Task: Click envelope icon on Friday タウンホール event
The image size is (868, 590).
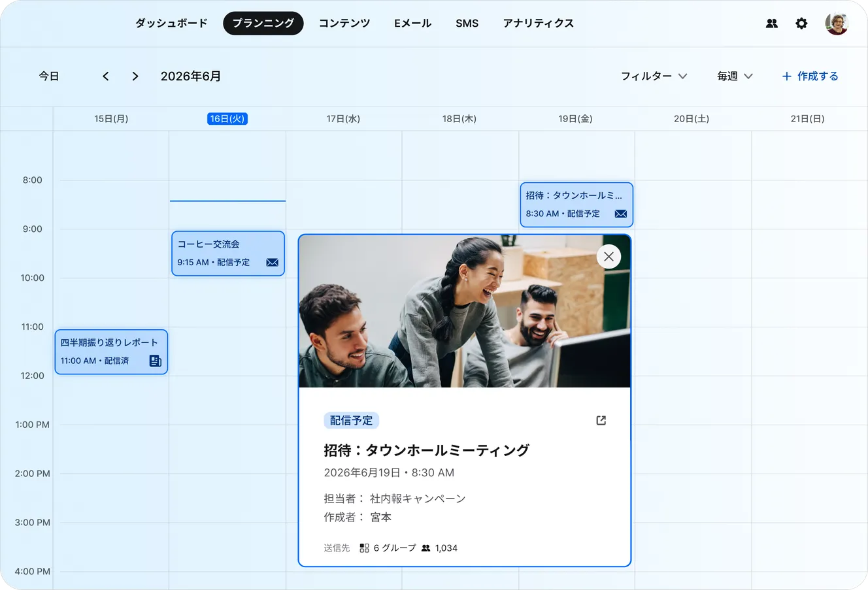Action: click(621, 214)
